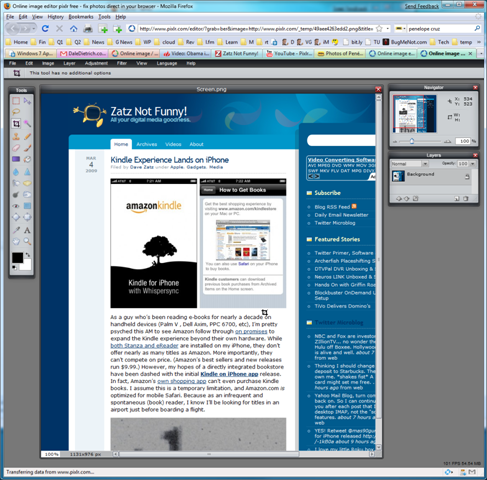Image resolution: width=487 pixels, height=480 pixels.
Task: Bookmark this page with the star icon
Action: tap(379, 29)
